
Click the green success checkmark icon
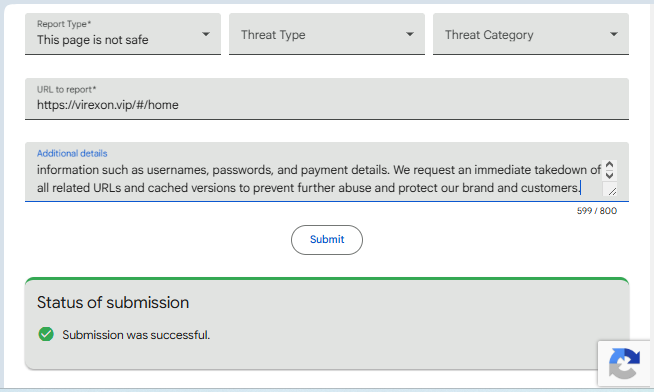pos(46,334)
